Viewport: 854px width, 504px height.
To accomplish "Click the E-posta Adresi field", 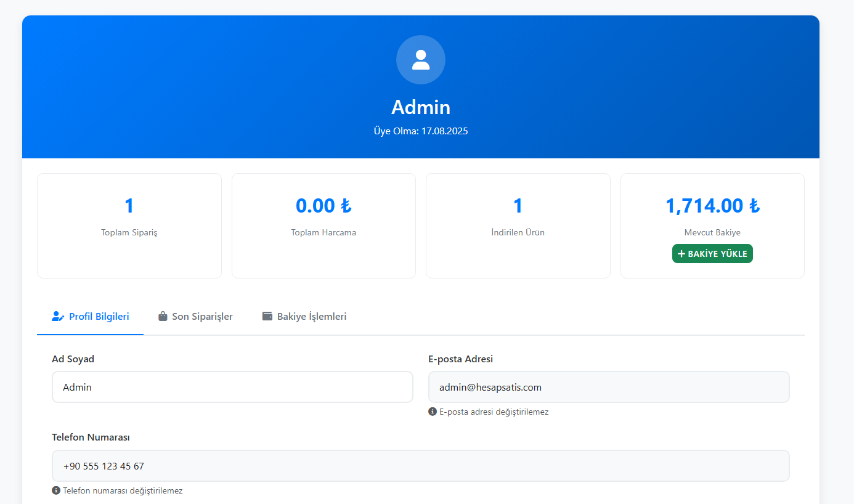I will coord(609,387).
